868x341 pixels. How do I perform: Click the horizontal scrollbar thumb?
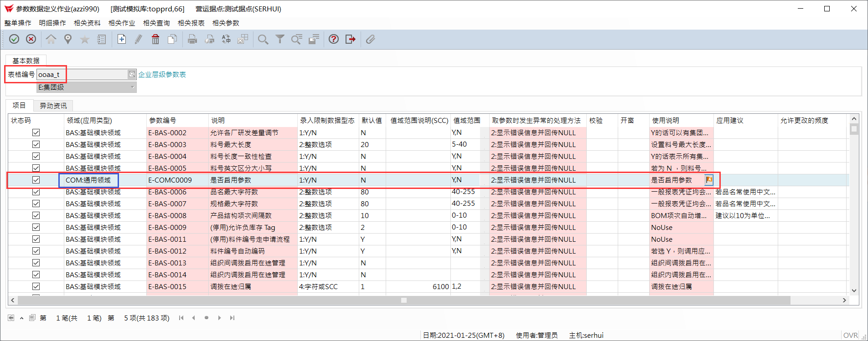click(x=403, y=300)
